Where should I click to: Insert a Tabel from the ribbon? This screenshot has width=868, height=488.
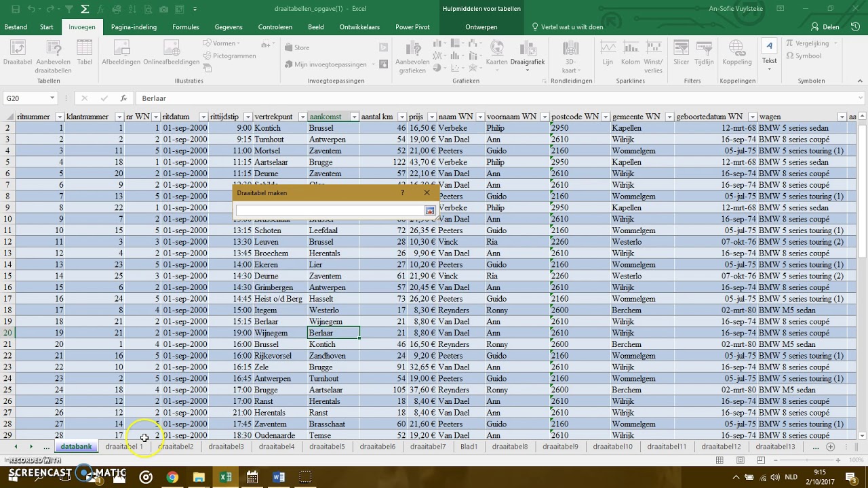(85, 53)
